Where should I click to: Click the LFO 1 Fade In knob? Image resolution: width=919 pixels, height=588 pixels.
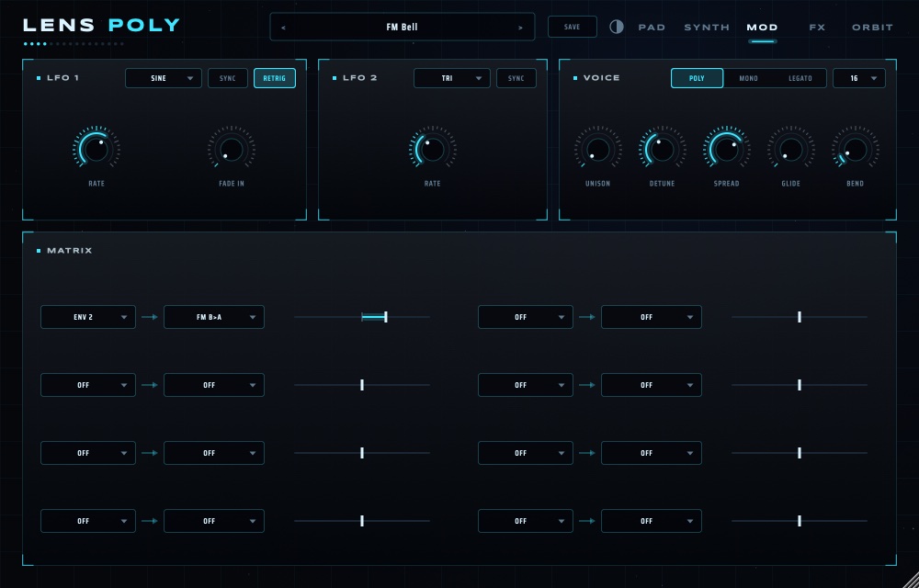point(232,149)
